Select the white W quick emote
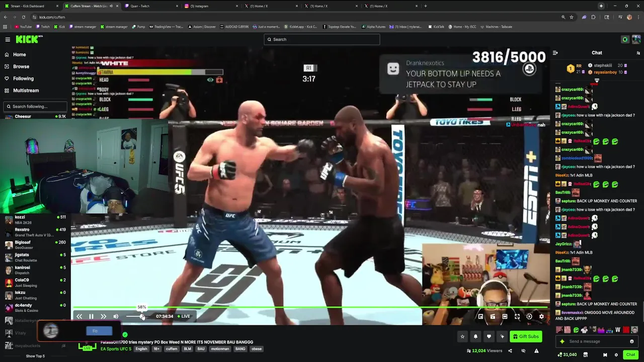644x362 pixels. click(x=618, y=330)
